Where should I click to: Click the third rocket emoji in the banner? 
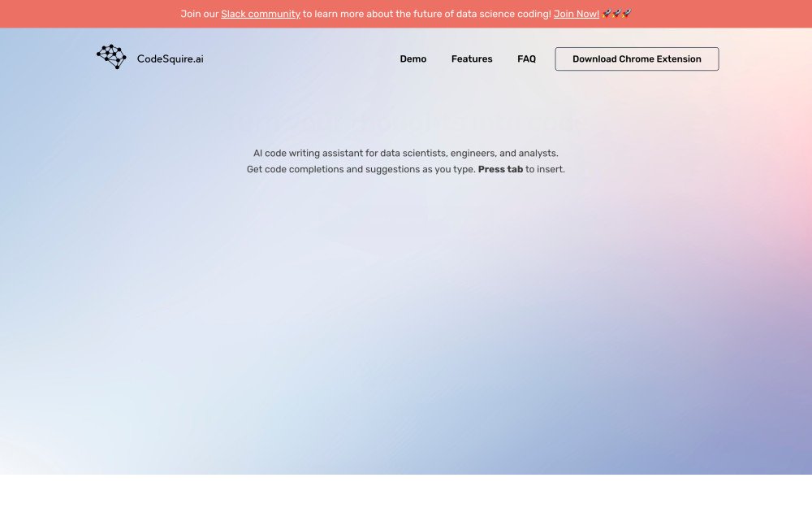[625, 13]
